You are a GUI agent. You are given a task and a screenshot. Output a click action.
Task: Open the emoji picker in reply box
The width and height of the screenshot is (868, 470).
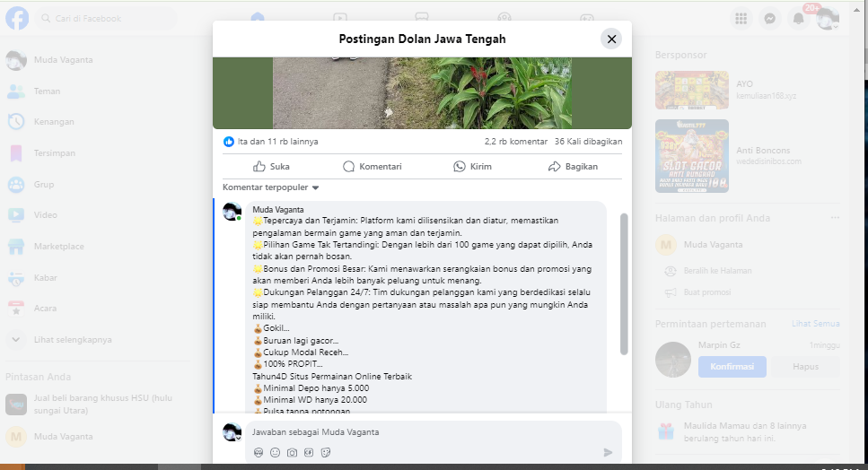276,453
